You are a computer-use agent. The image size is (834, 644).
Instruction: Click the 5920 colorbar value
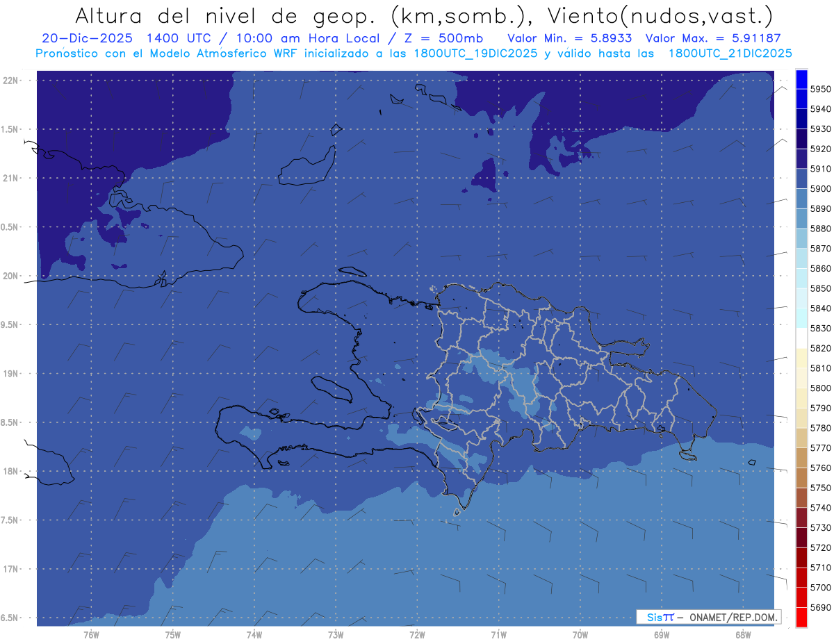point(820,149)
